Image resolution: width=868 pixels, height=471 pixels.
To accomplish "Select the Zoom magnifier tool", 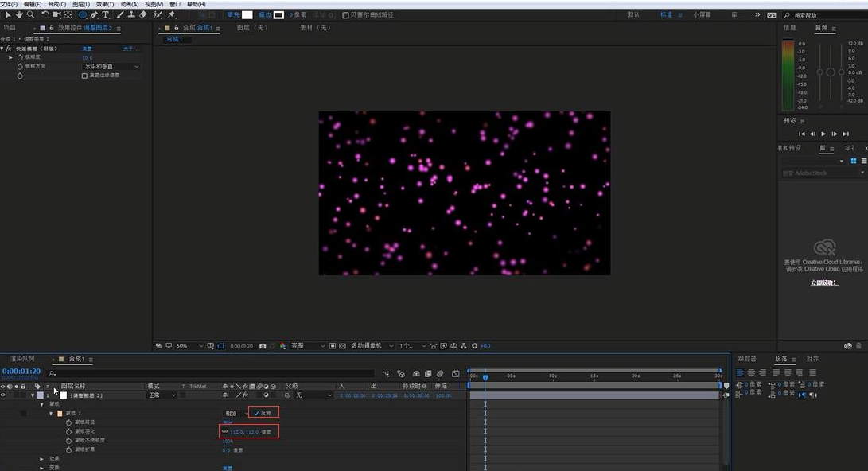I will click(x=31, y=15).
